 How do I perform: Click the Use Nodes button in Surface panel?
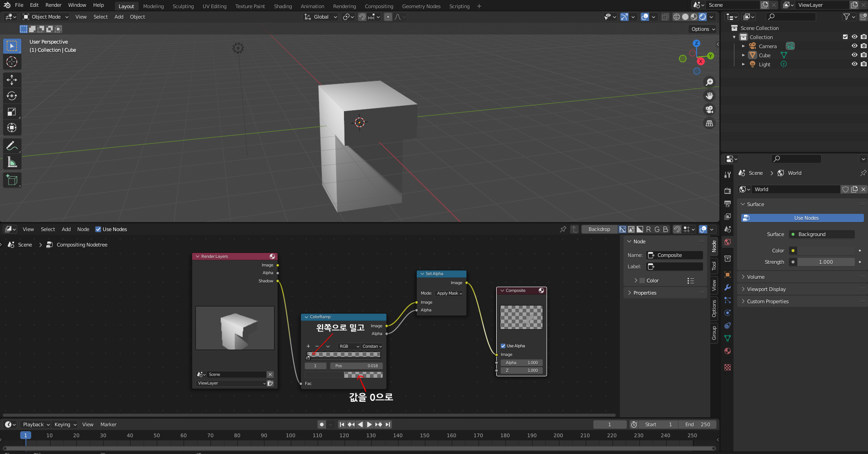pyautogui.click(x=806, y=218)
